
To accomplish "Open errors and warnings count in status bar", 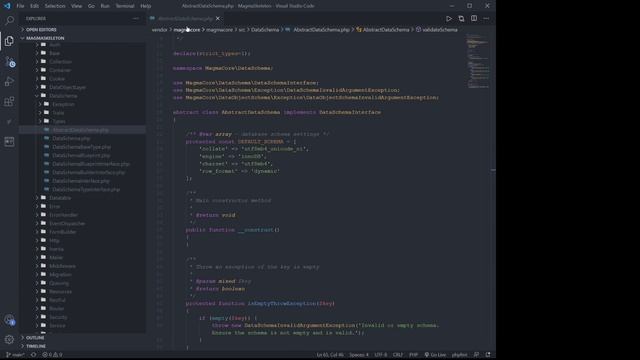I will click(52, 355).
